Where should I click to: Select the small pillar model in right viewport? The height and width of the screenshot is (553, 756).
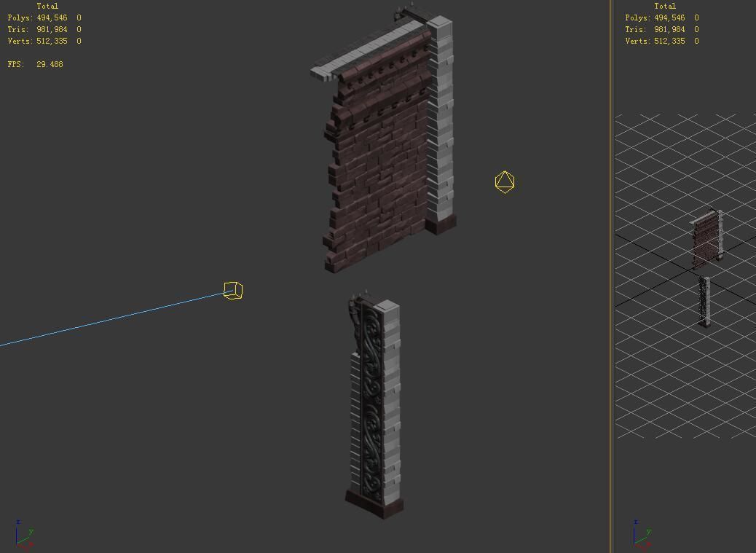click(704, 301)
